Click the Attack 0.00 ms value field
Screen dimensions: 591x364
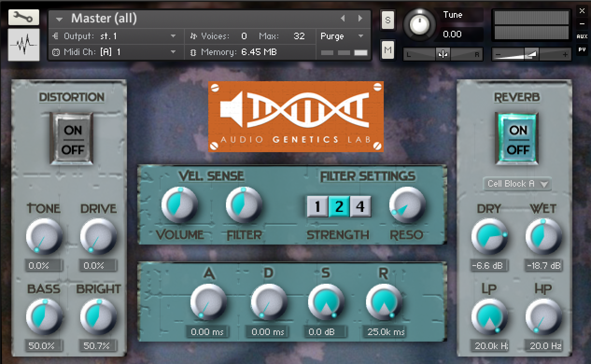(x=207, y=332)
